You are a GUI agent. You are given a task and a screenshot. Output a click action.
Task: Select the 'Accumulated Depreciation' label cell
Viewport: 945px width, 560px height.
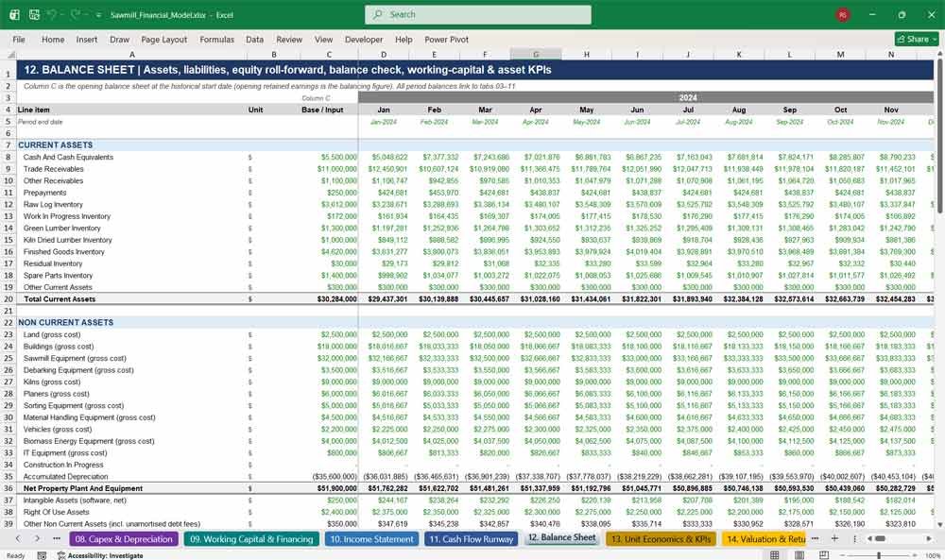[132, 477]
